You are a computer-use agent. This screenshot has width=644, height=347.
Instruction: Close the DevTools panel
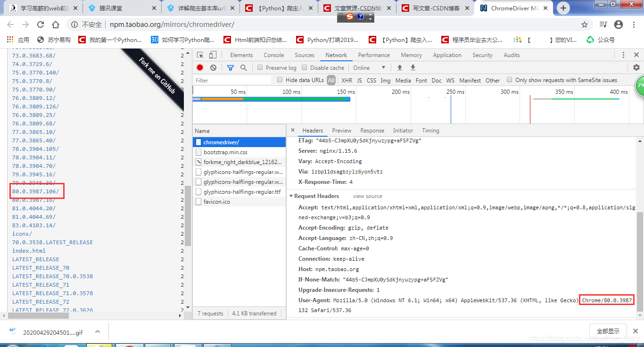pos(636,55)
